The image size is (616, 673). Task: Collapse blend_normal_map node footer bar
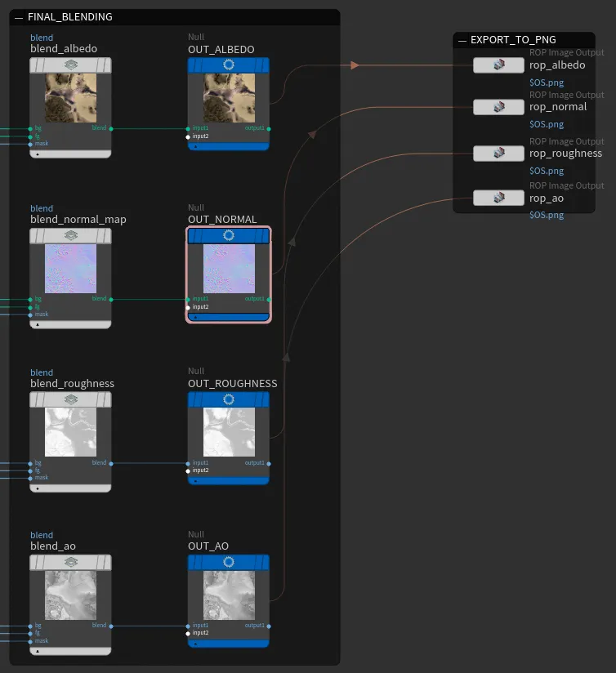[x=70, y=324]
